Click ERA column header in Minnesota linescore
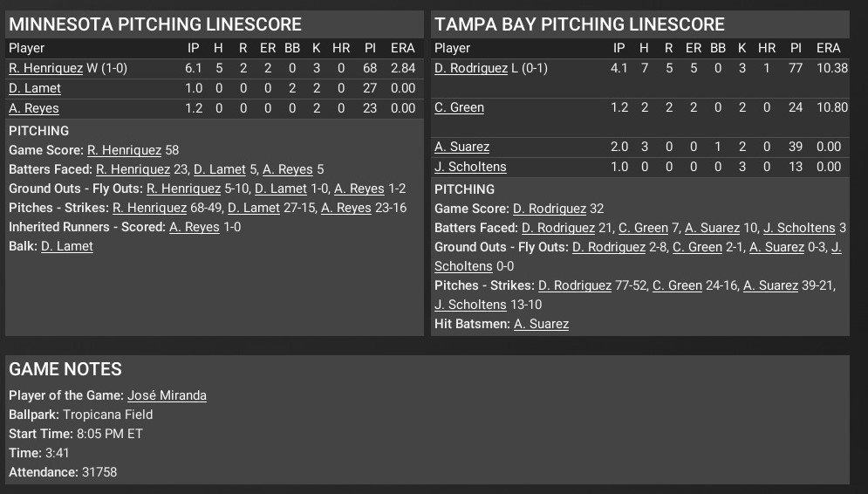Screen dimensions: 868x494 pyautogui.click(x=402, y=48)
